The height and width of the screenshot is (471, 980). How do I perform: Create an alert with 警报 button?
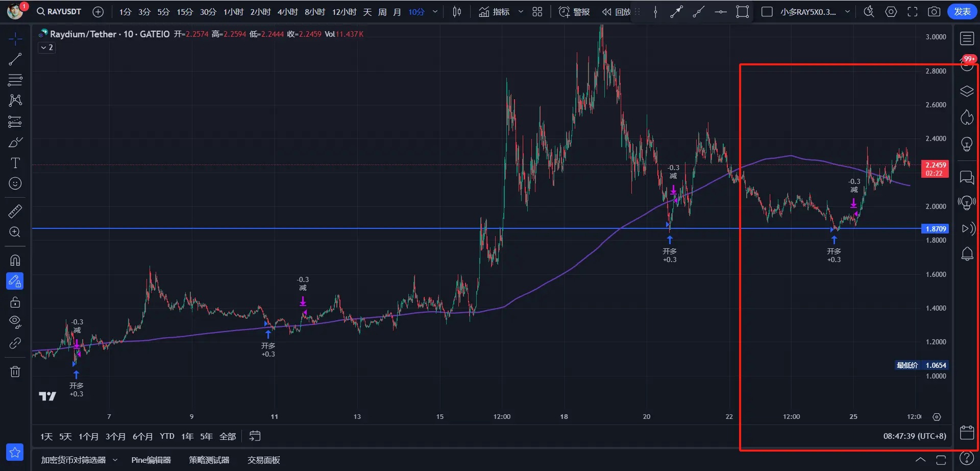(x=574, y=12)
